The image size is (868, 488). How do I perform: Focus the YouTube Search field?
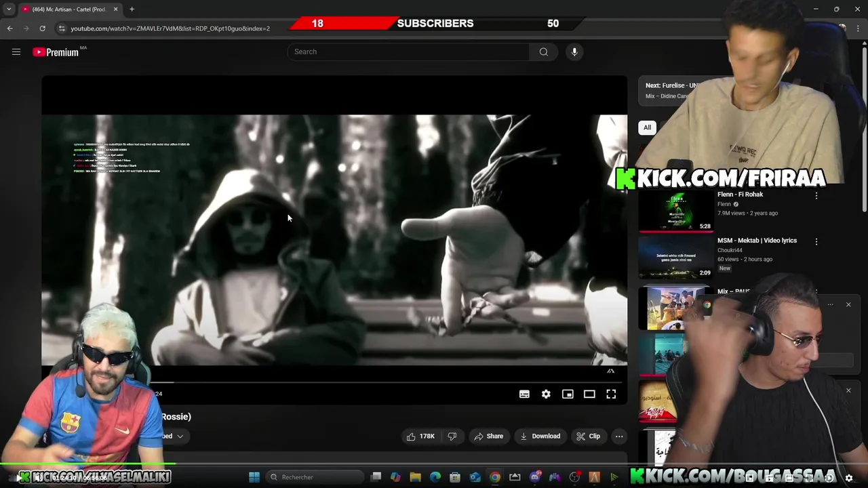408,52
